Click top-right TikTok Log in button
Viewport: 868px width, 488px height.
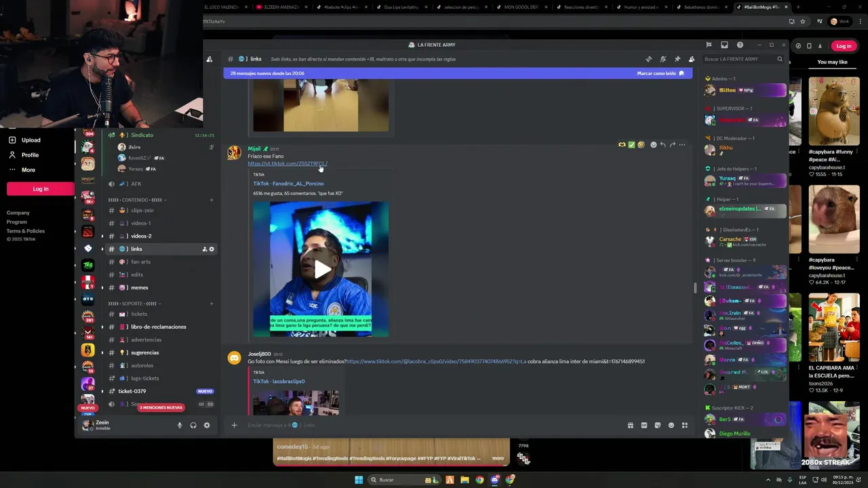(x=844, y=46)
